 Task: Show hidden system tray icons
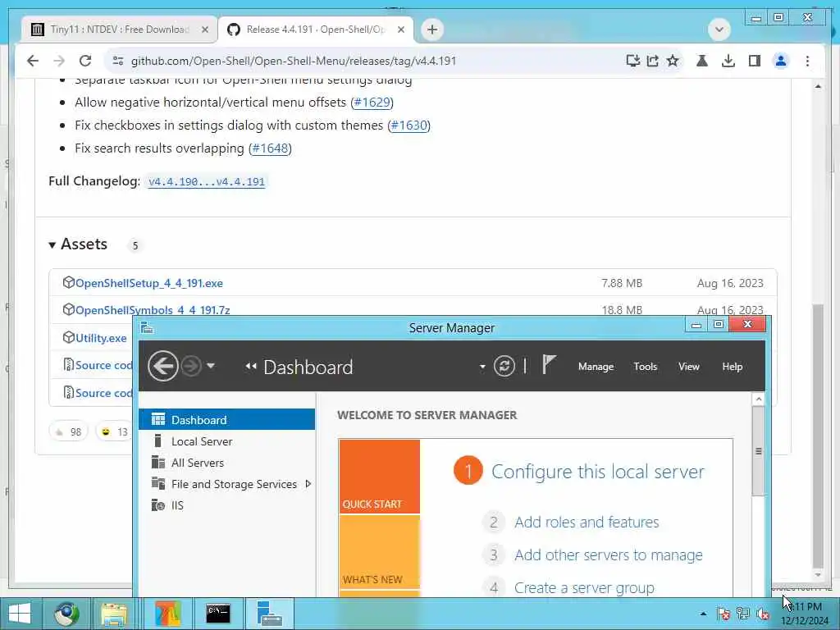tap(703, 614)
